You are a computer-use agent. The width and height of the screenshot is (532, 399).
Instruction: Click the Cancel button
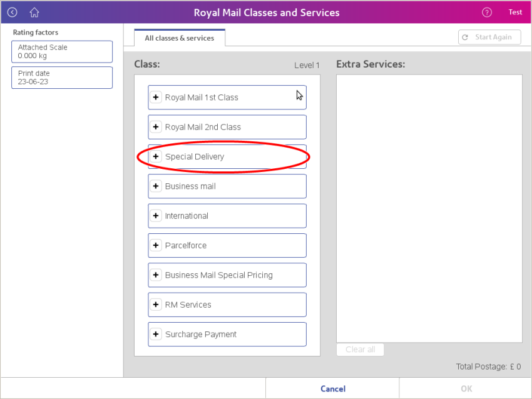tap(332, 388)
